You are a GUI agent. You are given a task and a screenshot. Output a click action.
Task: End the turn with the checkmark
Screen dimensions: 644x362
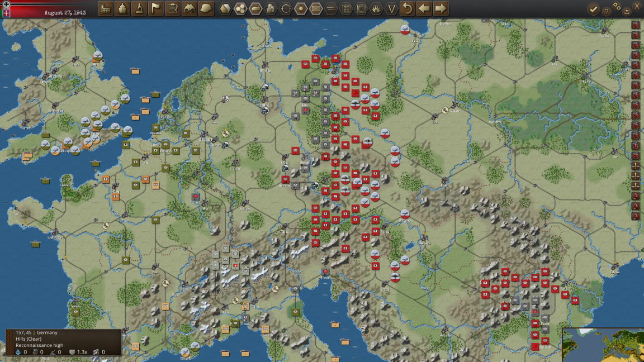593,9
